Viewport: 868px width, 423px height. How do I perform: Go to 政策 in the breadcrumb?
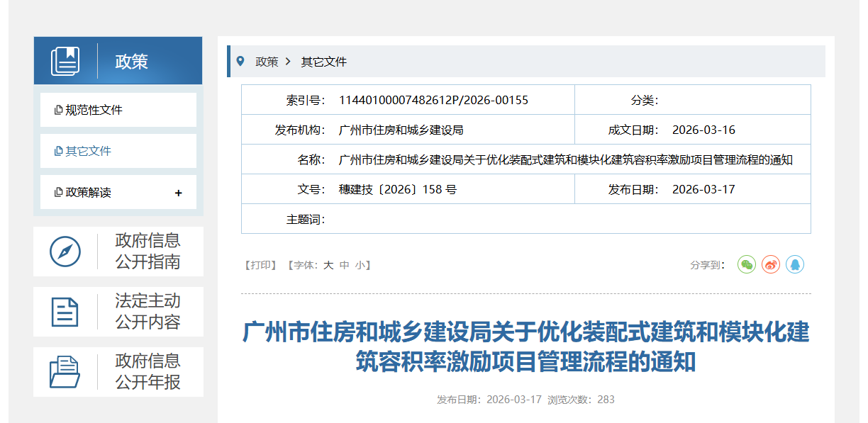click(267, 62)
